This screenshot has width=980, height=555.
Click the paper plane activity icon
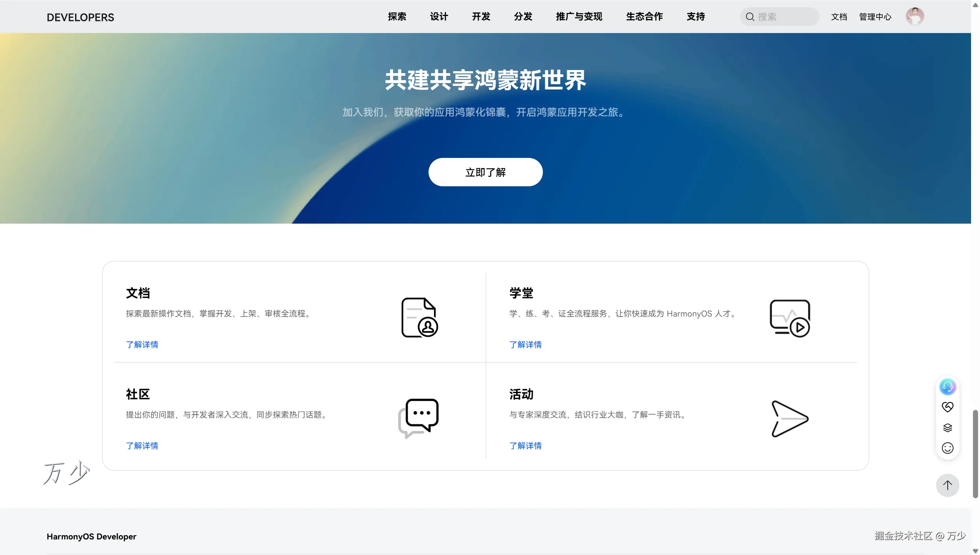pyautogui.click(x=790, y=418)
